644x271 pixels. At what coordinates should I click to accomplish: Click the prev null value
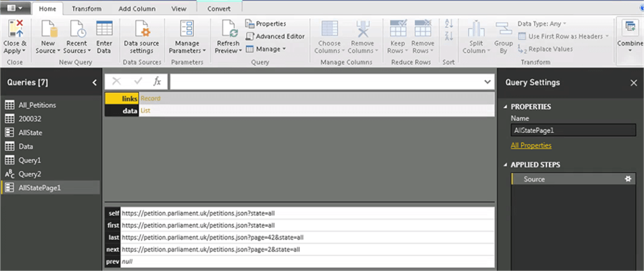click(127, 262)
